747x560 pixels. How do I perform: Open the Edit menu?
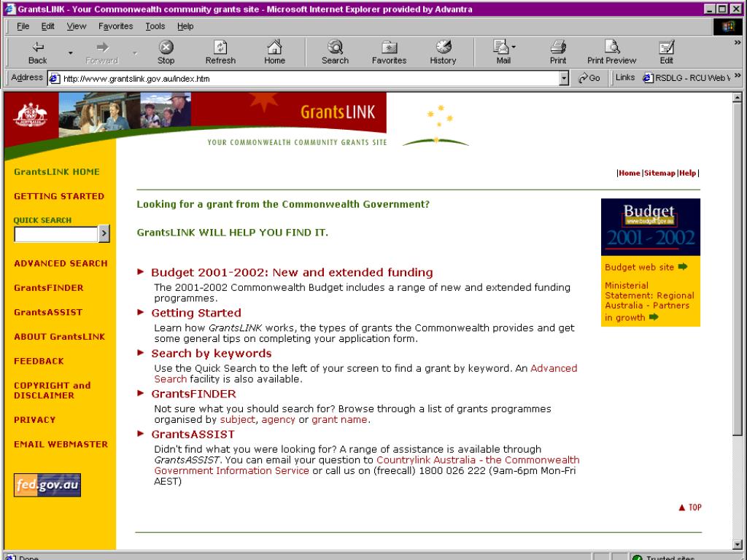tap(47, 26)
